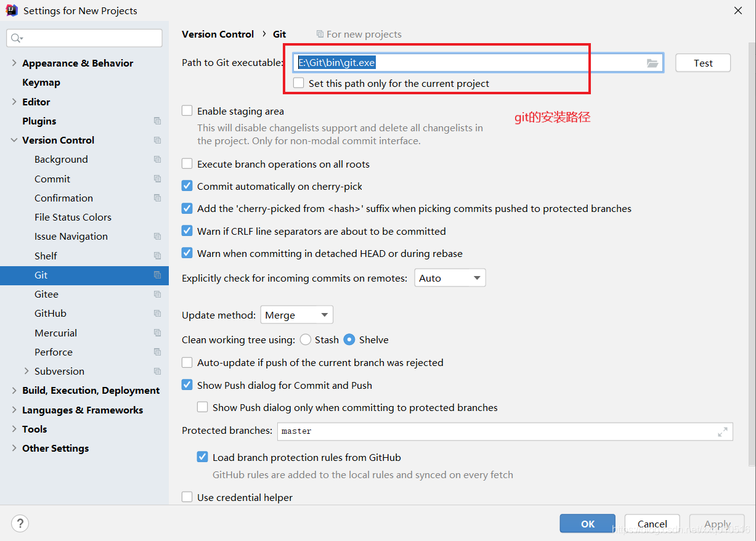Viewport: 756px width, 541px height.
Task: Enable staging area checkbox
Action: click(187, 111)
